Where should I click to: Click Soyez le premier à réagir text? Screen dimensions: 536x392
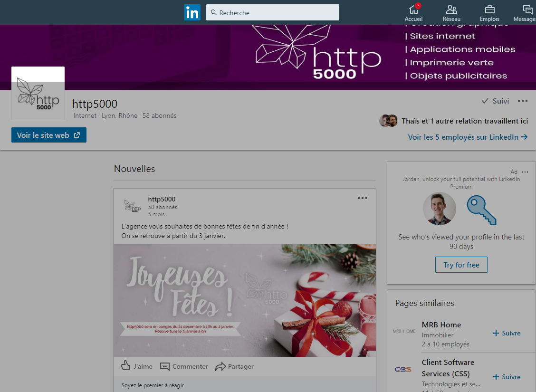point(153,385)
